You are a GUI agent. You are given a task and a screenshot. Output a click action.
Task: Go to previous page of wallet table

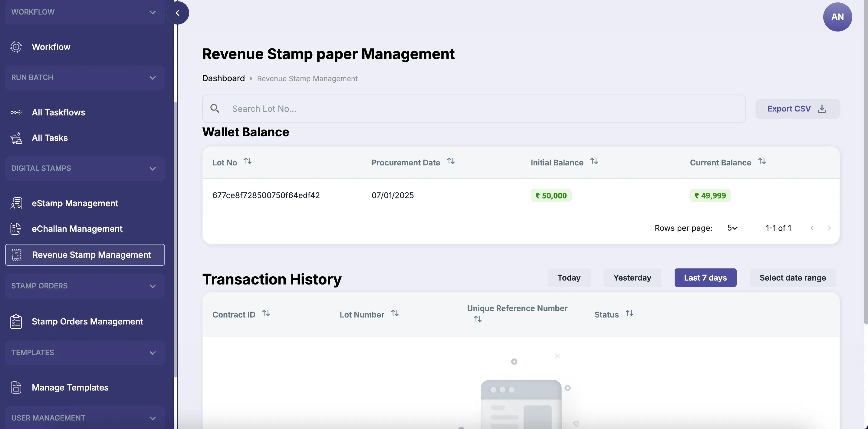pos(812,228)
